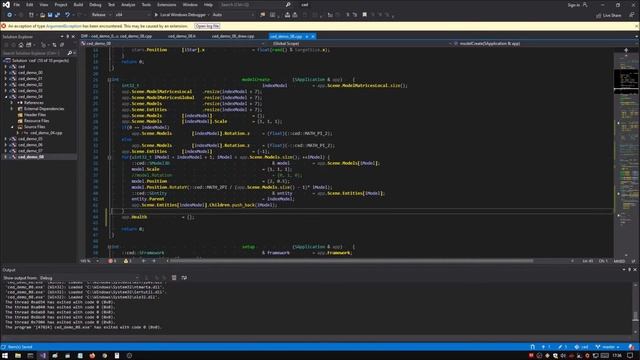The height and width of the screenshot is (360, 640).
Task: Click the Windows Start button
Action: click(5, 356)
